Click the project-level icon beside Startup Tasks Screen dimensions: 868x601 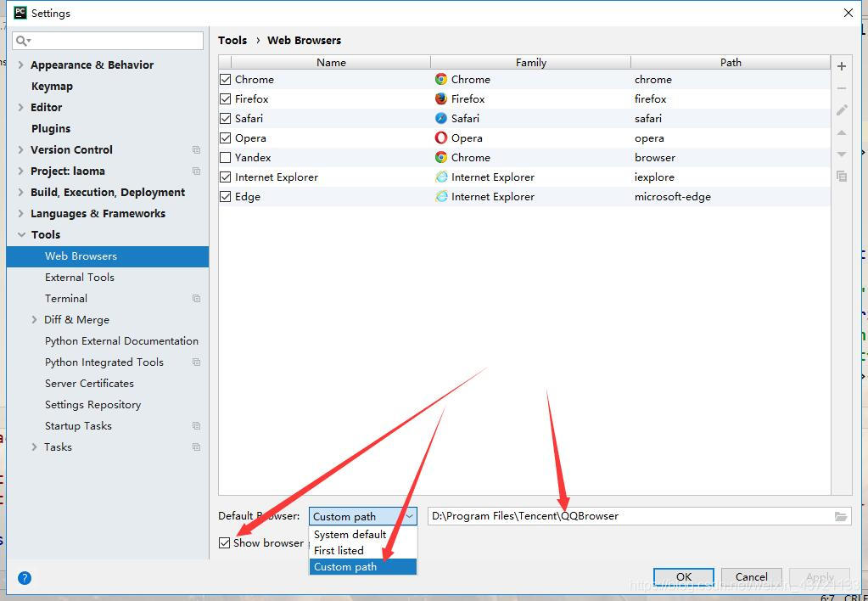[196, 425]
